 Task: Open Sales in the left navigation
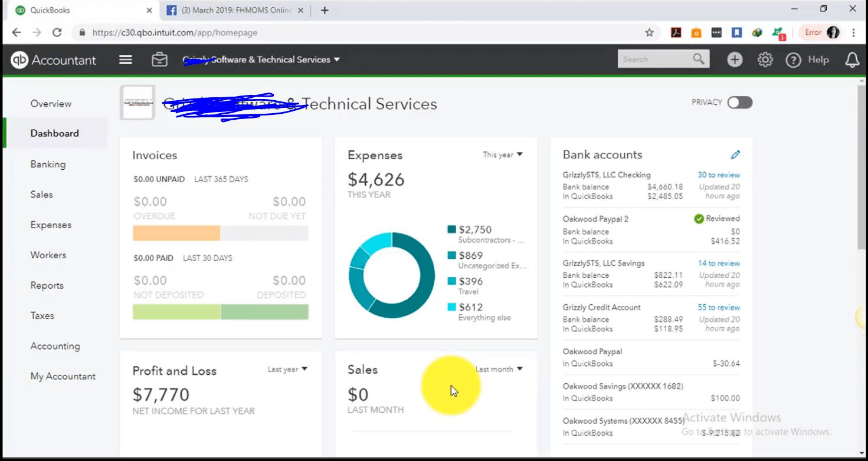click(x=41, y=195)
